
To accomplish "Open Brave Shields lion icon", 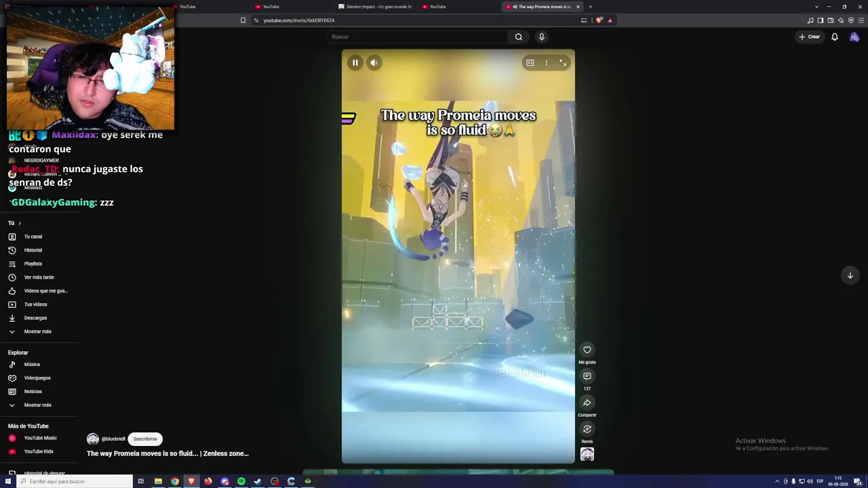I will 599,20.
